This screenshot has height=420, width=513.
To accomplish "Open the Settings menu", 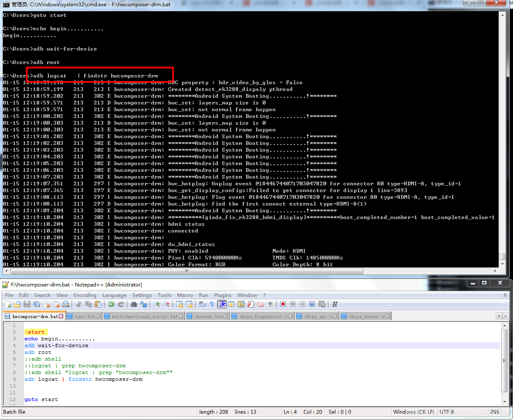I will (x=142, y=295).
